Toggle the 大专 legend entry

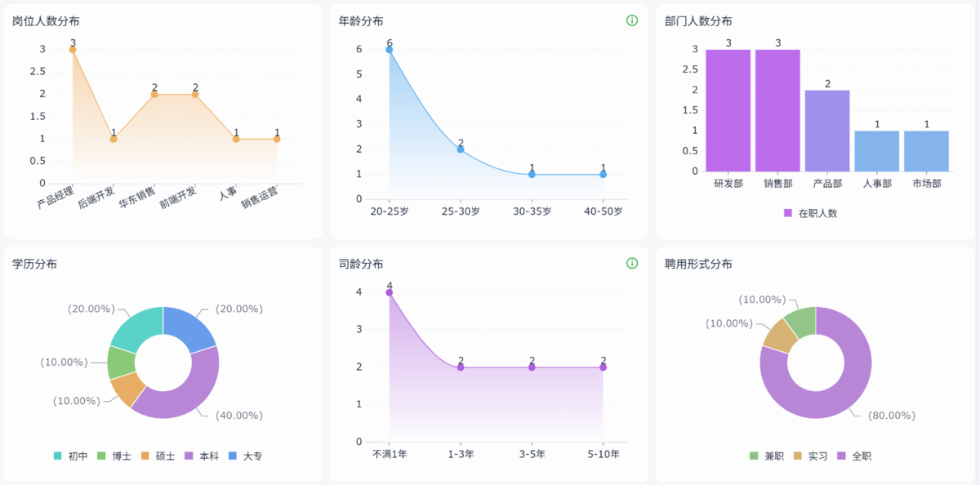(x=246, y=456)
